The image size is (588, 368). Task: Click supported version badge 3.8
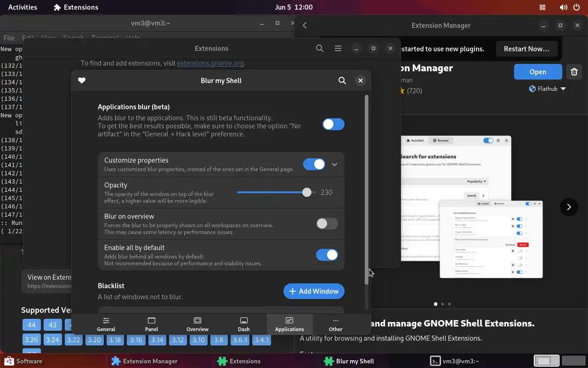click(x=219, y=340)
